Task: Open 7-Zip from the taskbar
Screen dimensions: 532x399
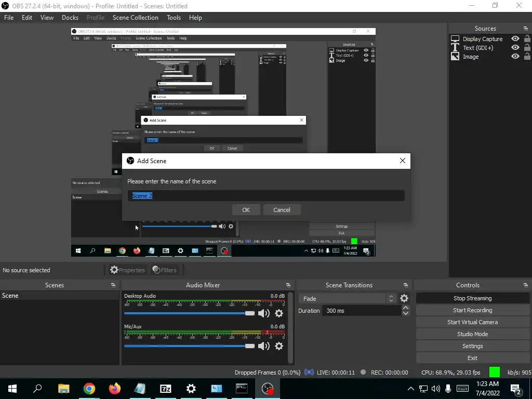Action: click(x=165, y=389)
